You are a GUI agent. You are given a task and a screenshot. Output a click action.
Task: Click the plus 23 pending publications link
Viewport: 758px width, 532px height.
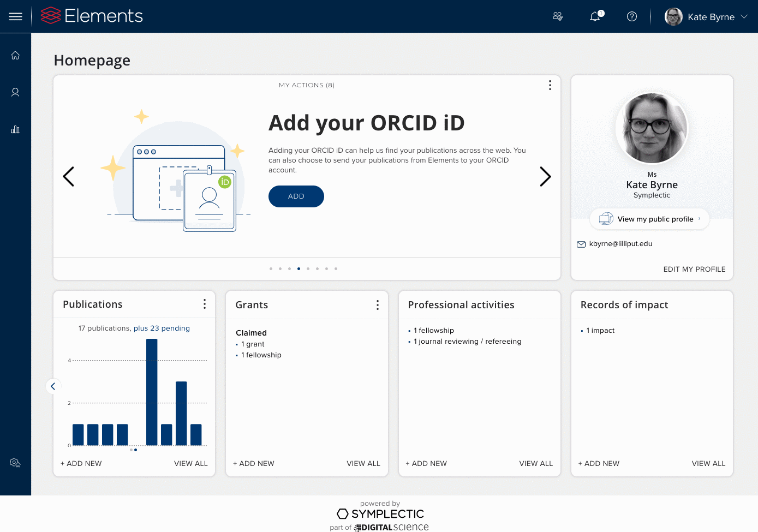(x=162, y=328)
